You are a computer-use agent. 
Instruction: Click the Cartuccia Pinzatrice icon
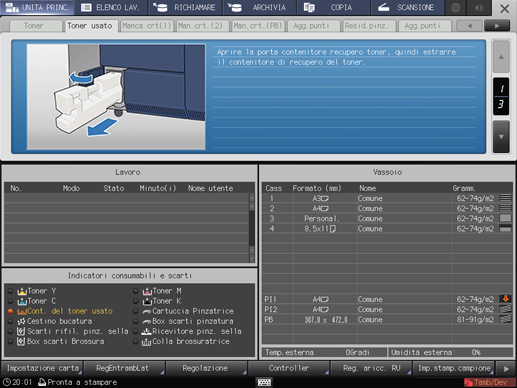[147, 312]
